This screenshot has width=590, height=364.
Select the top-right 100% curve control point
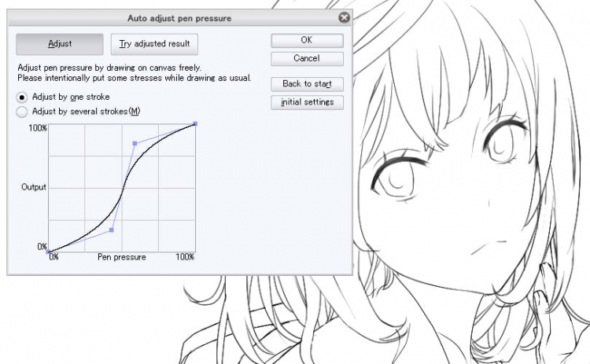tap(195, 123)
